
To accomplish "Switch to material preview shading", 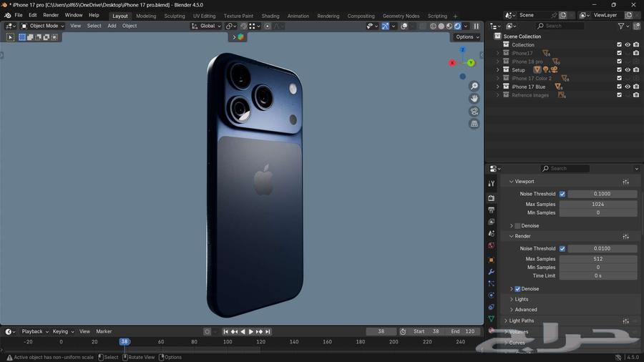I will coord(449,26).
